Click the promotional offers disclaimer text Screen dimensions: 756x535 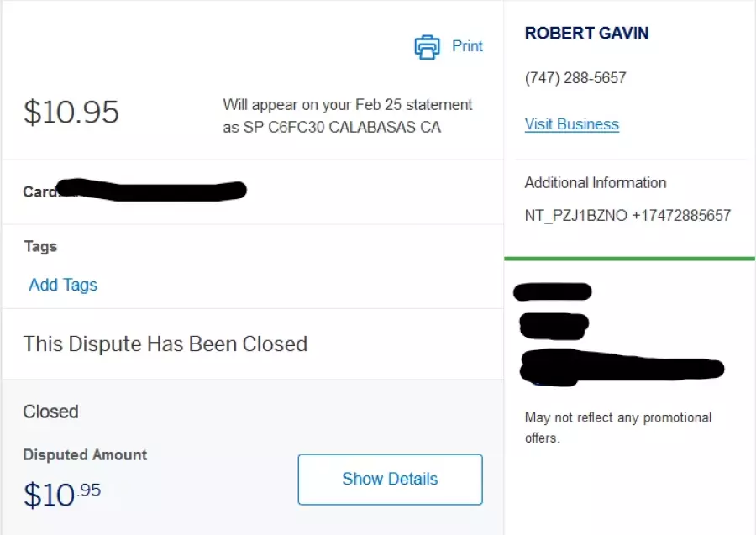click(x=618, y=427)
